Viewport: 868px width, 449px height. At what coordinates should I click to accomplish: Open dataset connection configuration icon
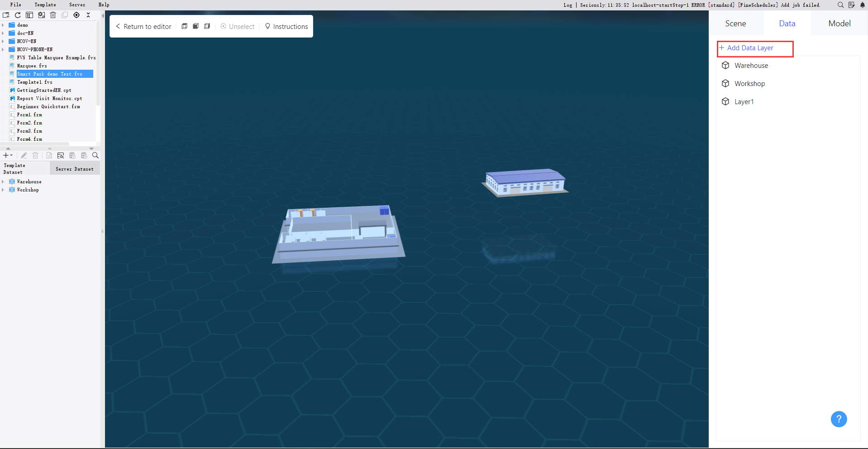60,155
